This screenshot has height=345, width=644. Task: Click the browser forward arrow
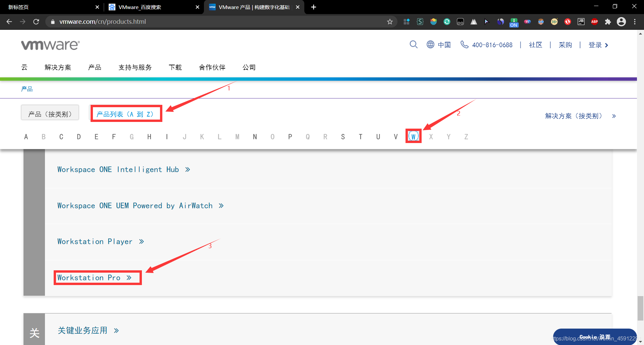[23, 22]
